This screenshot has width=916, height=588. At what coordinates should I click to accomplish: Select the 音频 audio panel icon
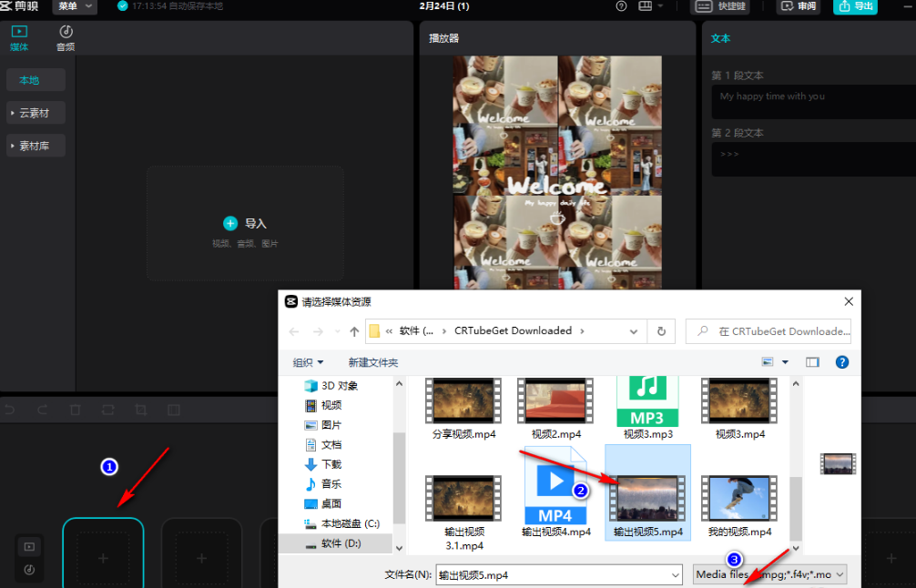pyautogui.click(x=65, y=38)
